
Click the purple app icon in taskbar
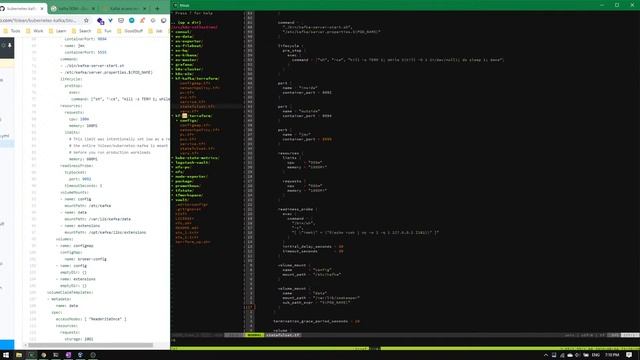(x=68, y=355)
